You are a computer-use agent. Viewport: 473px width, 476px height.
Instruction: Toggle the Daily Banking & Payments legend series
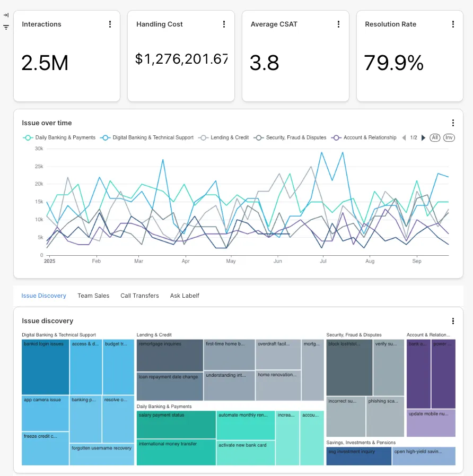pyautogui.click(x=59, y=137)
